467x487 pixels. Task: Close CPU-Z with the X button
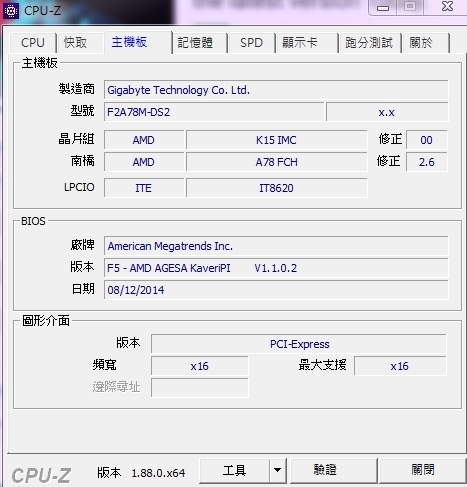tap(447, 7)
